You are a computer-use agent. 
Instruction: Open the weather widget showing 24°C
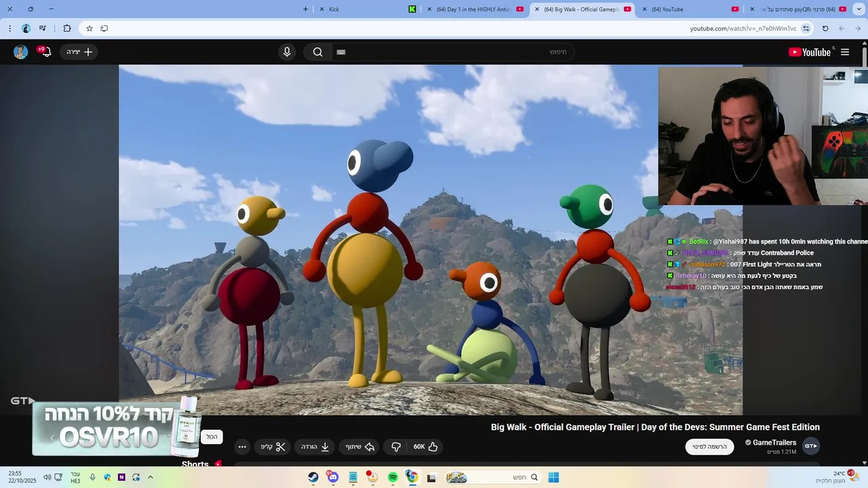(837, 477)
